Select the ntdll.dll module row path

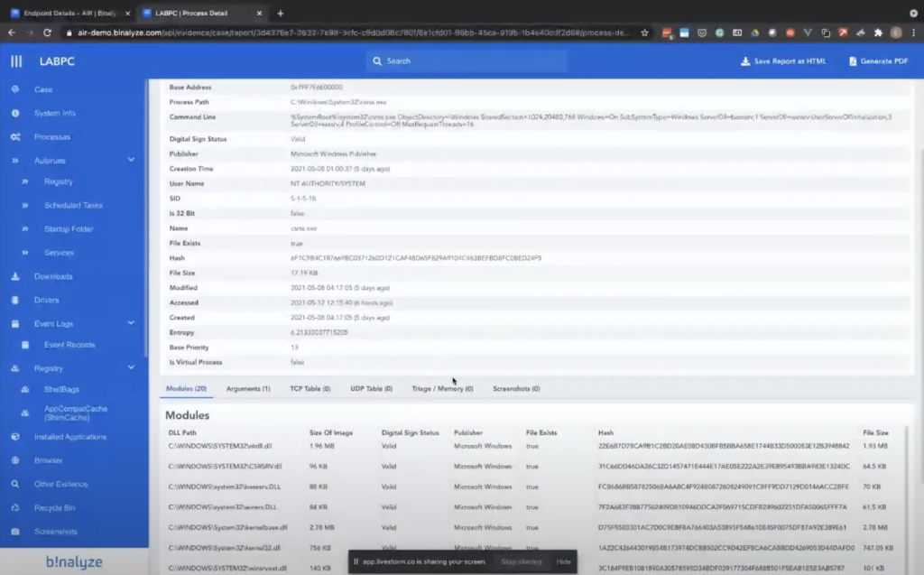(220, 446)
